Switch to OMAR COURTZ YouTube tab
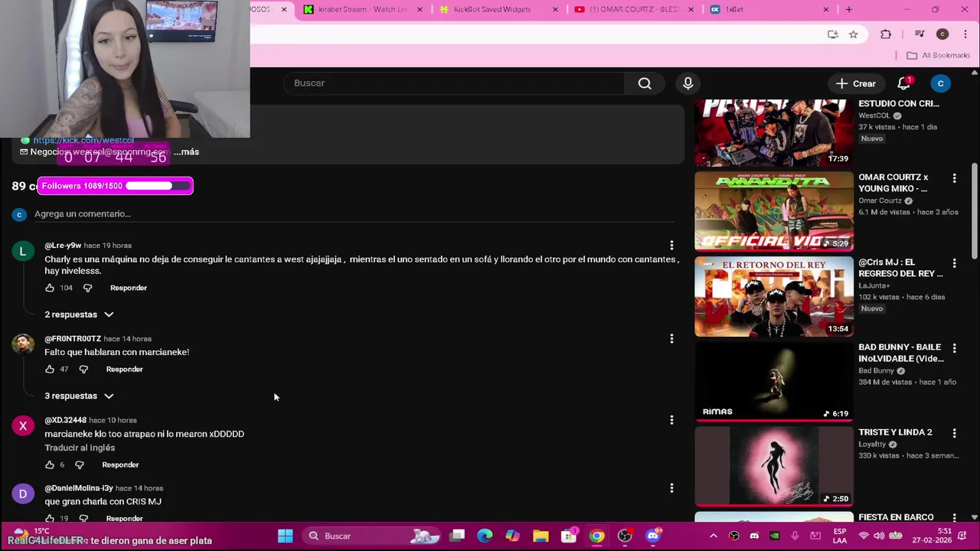Screen dimensions: 980x551 (x=634, y=9)
